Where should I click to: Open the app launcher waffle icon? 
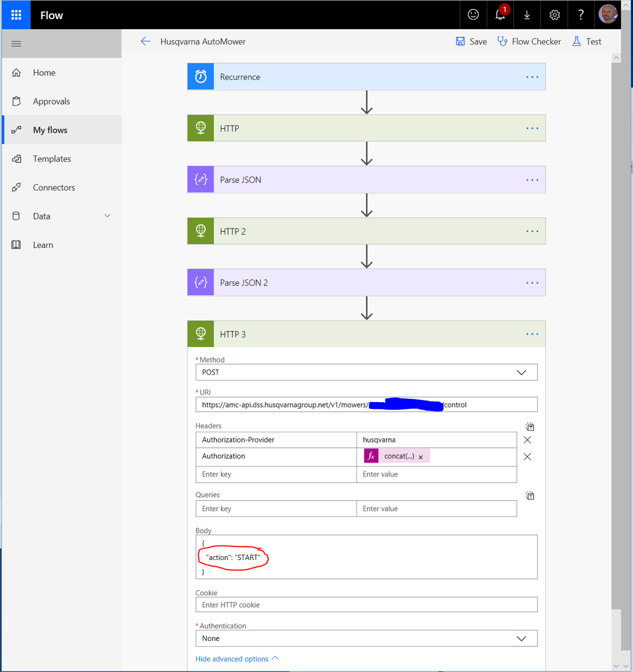16,15
